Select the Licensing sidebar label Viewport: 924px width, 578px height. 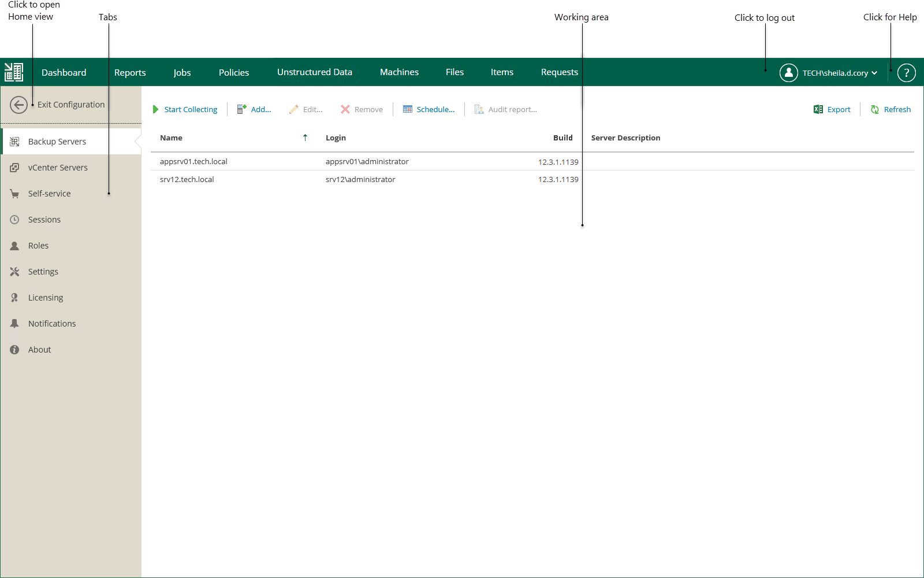[46, 298]
